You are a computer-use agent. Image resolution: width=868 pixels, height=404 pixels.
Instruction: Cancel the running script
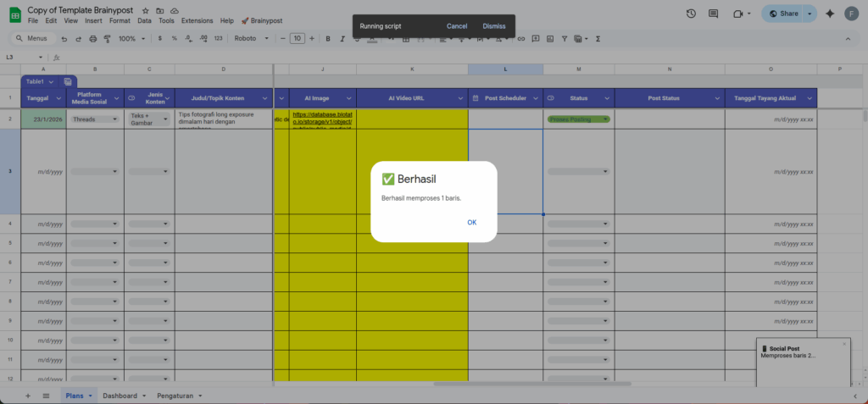[x=457, y=26]
